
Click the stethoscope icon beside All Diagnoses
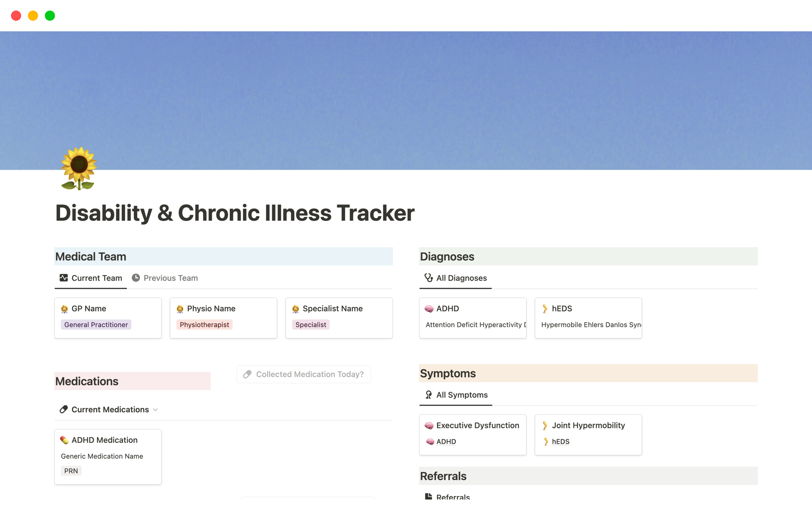(x=428, y=278)
